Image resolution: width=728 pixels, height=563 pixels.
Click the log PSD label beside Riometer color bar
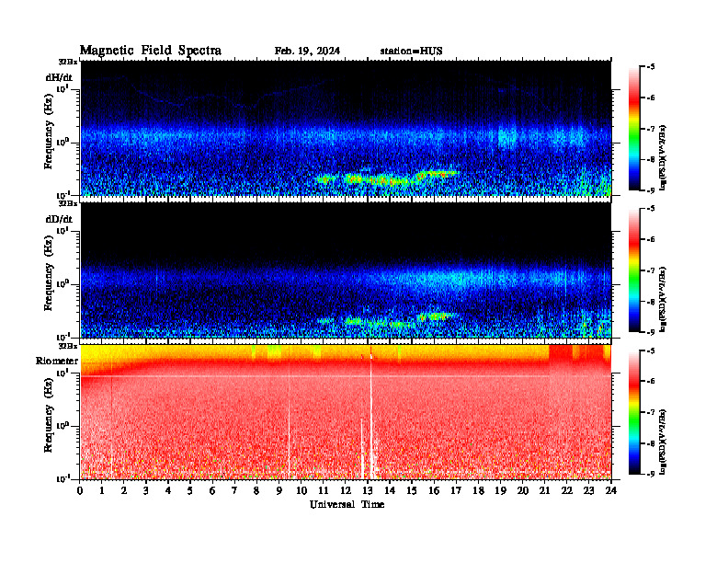click(x=664, y=442)
